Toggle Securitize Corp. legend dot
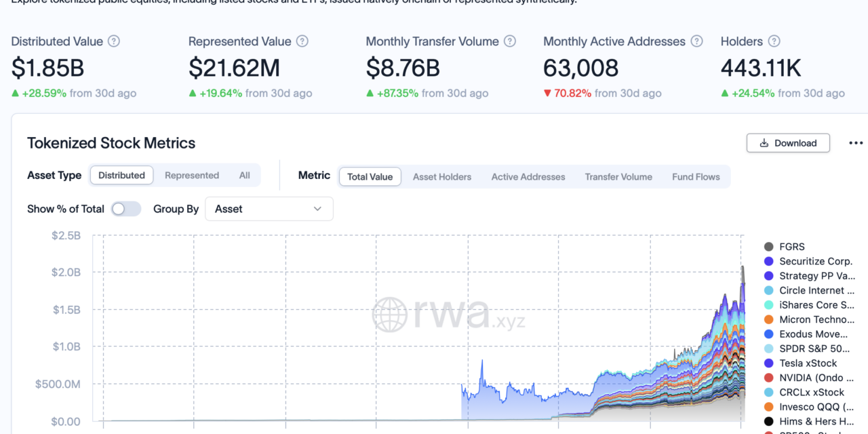 coord(769,261)
